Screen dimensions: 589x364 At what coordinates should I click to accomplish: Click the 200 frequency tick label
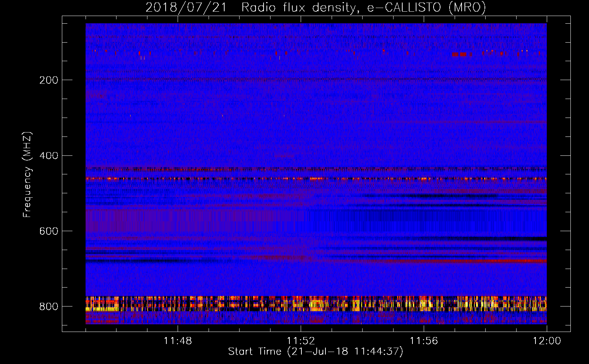click(49, 80)
